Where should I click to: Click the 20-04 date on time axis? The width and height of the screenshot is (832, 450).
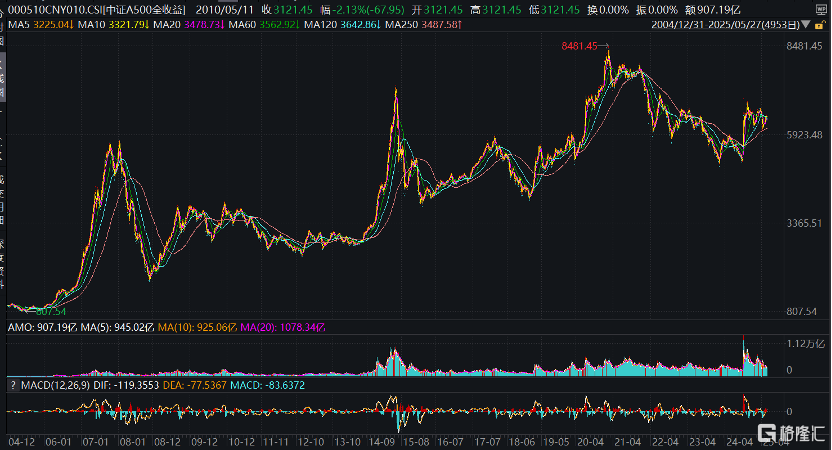point(591,442)
